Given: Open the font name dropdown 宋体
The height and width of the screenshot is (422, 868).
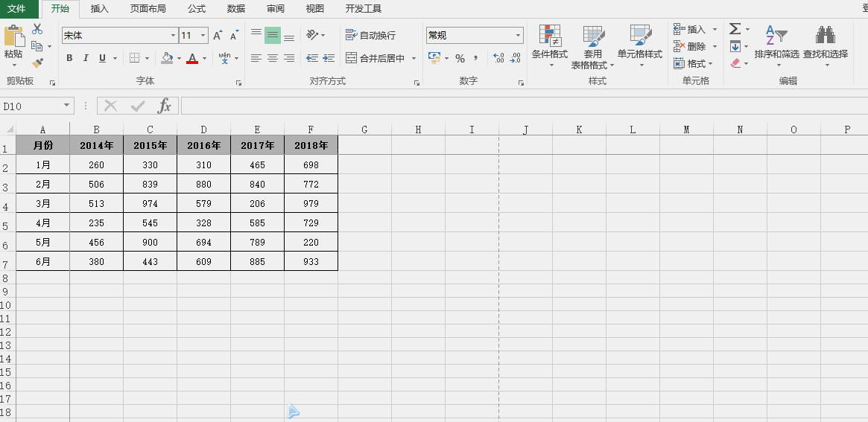Looking at the screenshot, I should pos(173,36).
